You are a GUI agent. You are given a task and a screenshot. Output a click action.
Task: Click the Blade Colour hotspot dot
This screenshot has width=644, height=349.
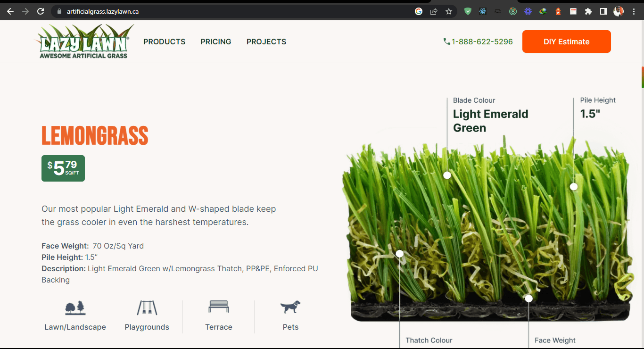click(x=447, y=175)
